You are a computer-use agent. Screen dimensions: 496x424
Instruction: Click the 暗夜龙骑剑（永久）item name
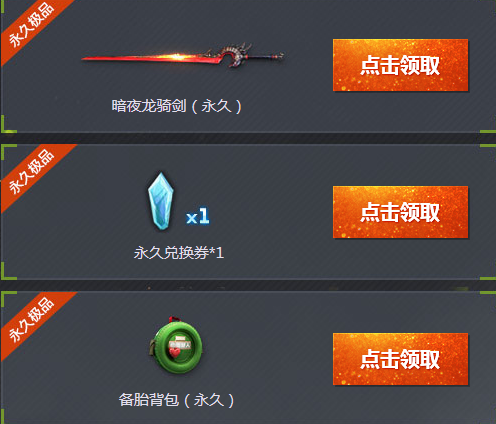(x=176, y=106)
